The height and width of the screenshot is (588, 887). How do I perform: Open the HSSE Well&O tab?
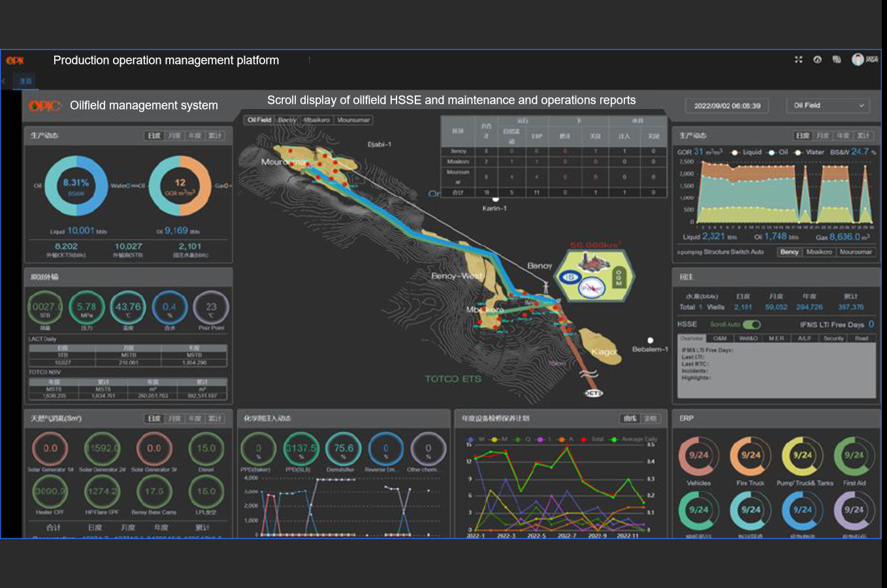click(748, 338)
